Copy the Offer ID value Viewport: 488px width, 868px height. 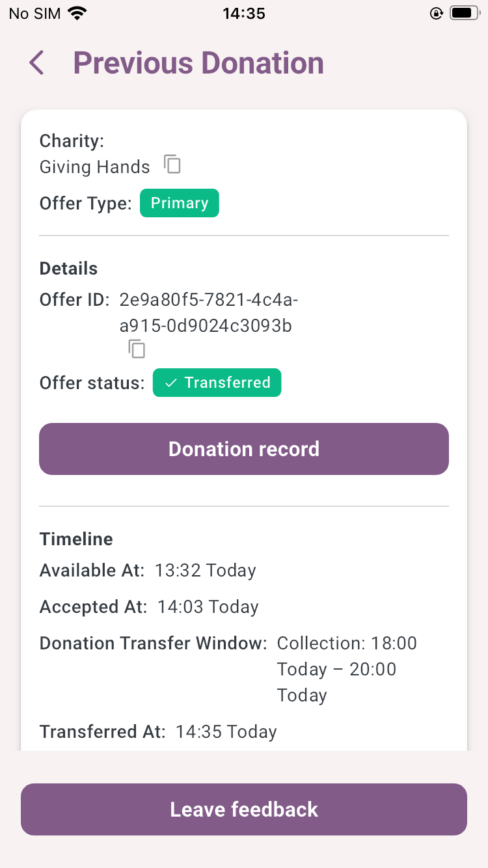[x=137, y=349]
